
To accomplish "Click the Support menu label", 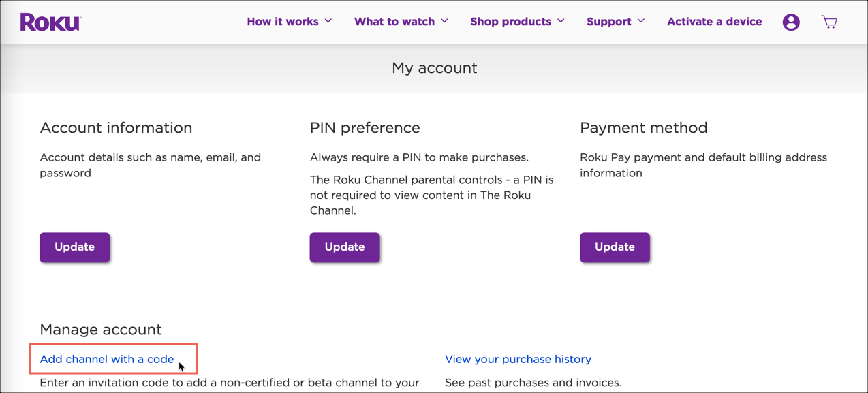I will pyautogui.click(x=608, y=22).
